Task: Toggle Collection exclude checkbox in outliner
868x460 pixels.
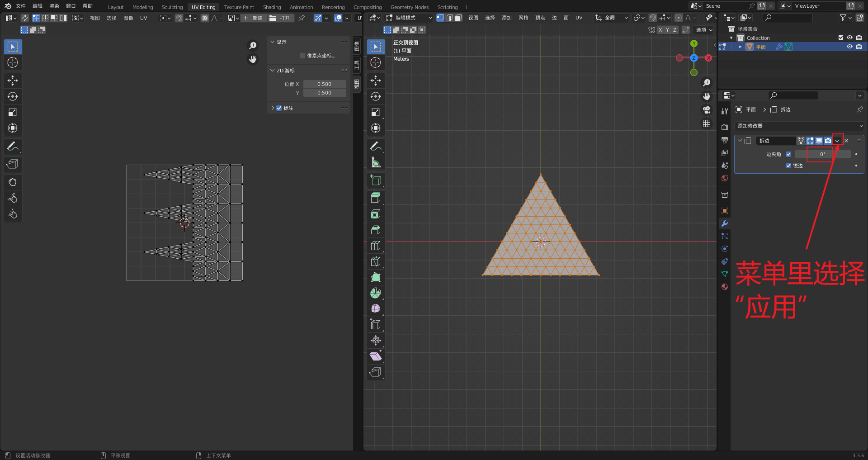Action: click(x=841, y=38)
